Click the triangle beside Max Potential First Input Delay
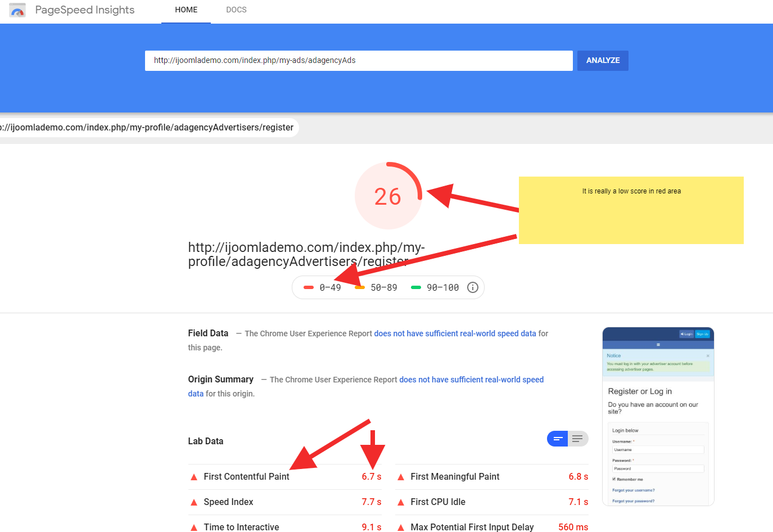This screenshot has height=532, width=773. pos(401,528)
